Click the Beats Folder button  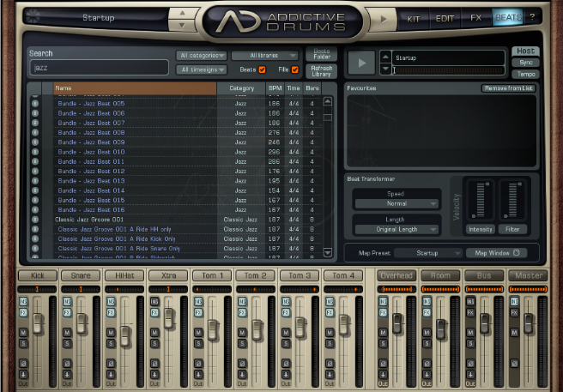tap(321, 54)
